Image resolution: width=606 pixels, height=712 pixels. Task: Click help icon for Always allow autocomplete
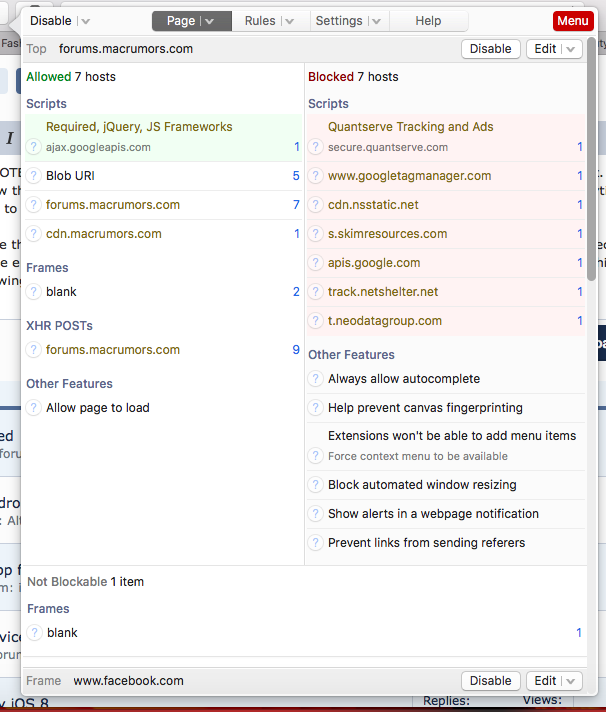[315, 379]
